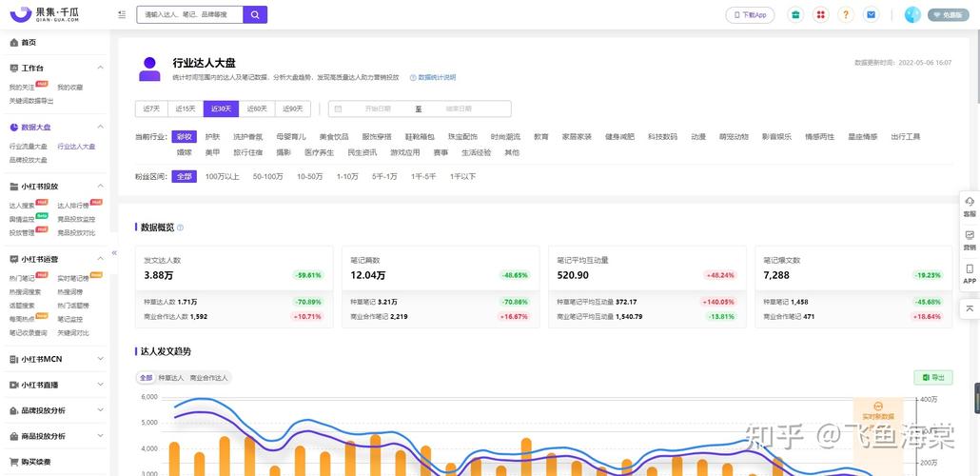The image size is (980, 476).
Task: Click the user avatar in header
Action: [912, 15]
